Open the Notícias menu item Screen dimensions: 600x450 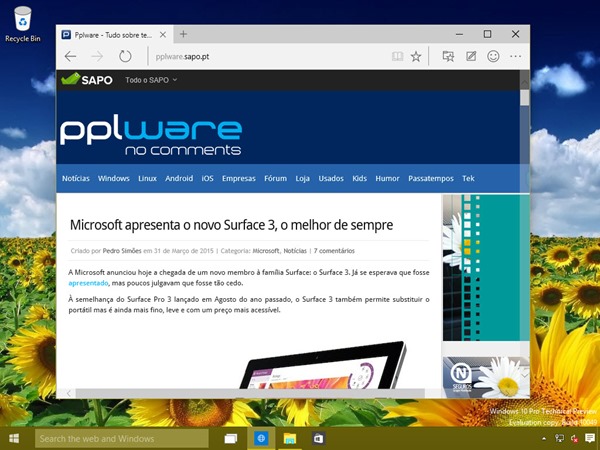pos(76,178)
